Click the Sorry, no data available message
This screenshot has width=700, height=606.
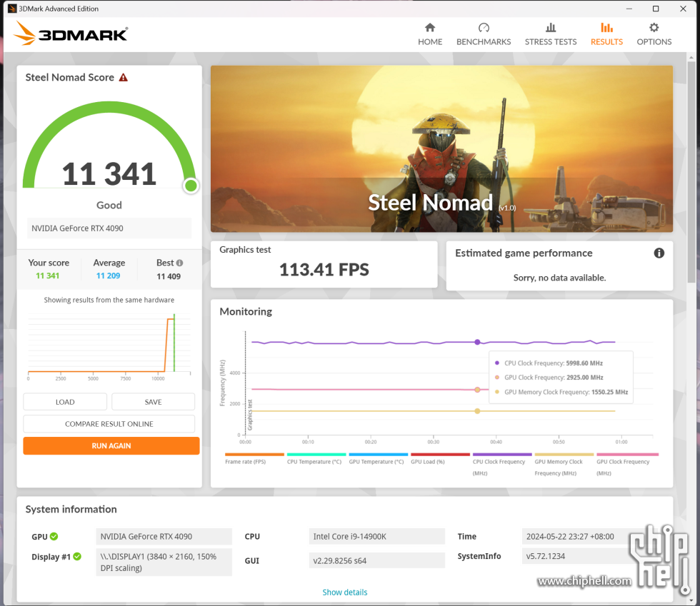pos(559,278)
